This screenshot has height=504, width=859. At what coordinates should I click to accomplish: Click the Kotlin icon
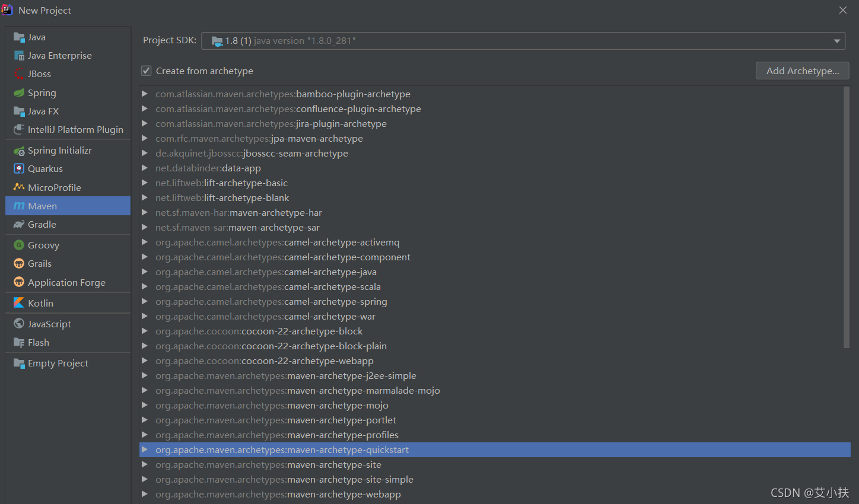[x=19, y=303]
